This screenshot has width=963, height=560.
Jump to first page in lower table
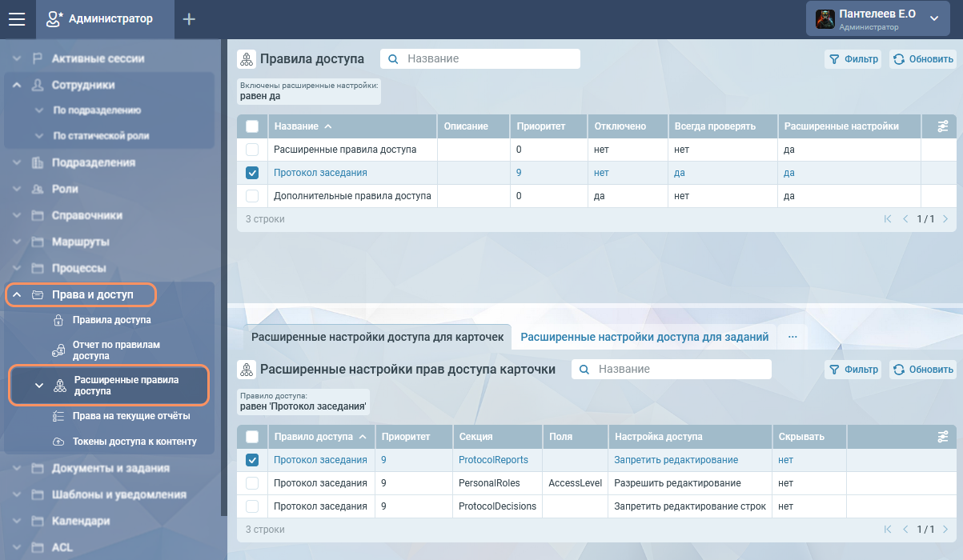point(887,530)
